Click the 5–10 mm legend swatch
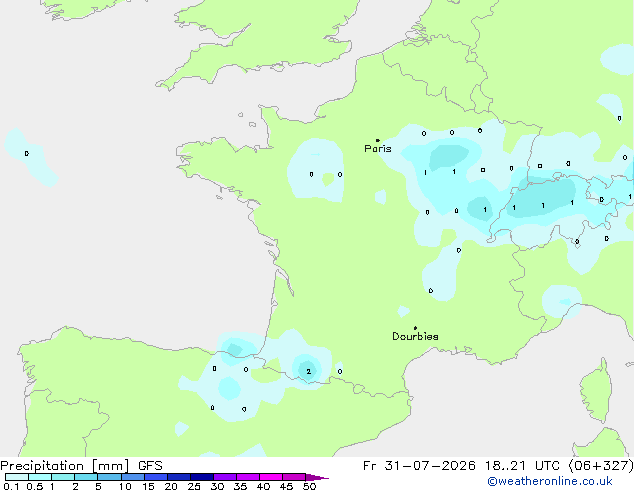Viewport: 634px width, 490px height. tap(109, 477)
